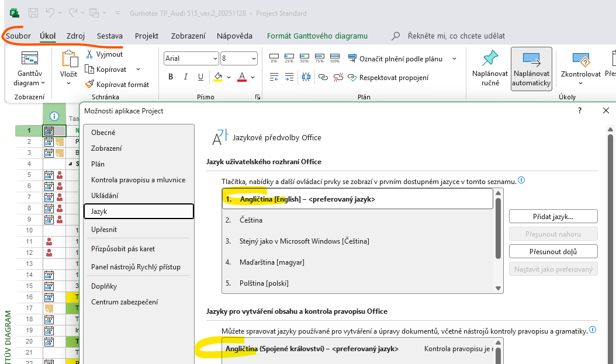This screenshot has width=616, height=364.
Task: Click Respektovat propojení
Action: tap(389, 77)
